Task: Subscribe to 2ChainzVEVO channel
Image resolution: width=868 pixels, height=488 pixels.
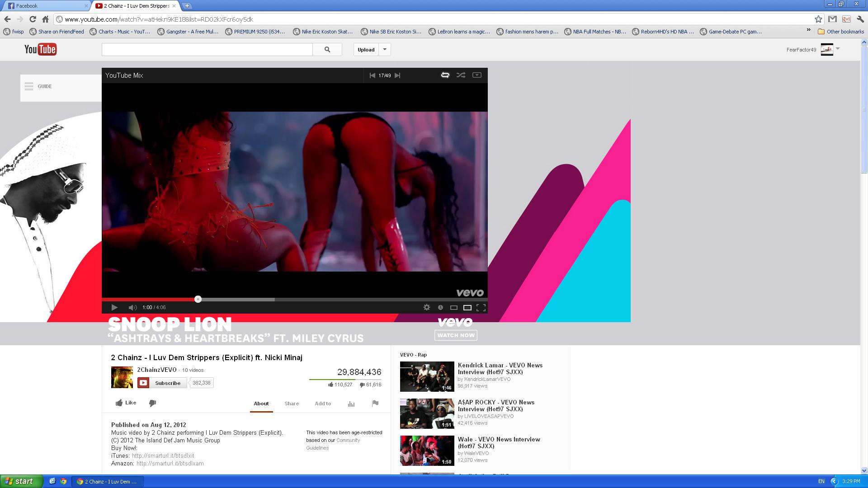Action: coord(162,383)
